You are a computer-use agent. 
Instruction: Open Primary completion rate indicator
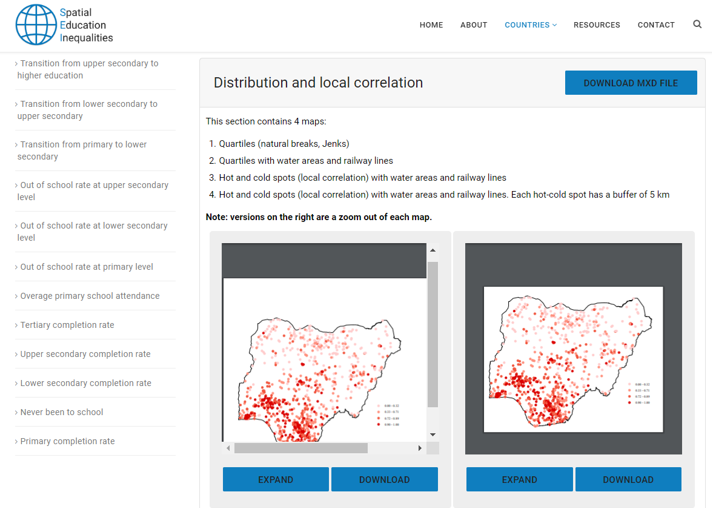[68, 441]
